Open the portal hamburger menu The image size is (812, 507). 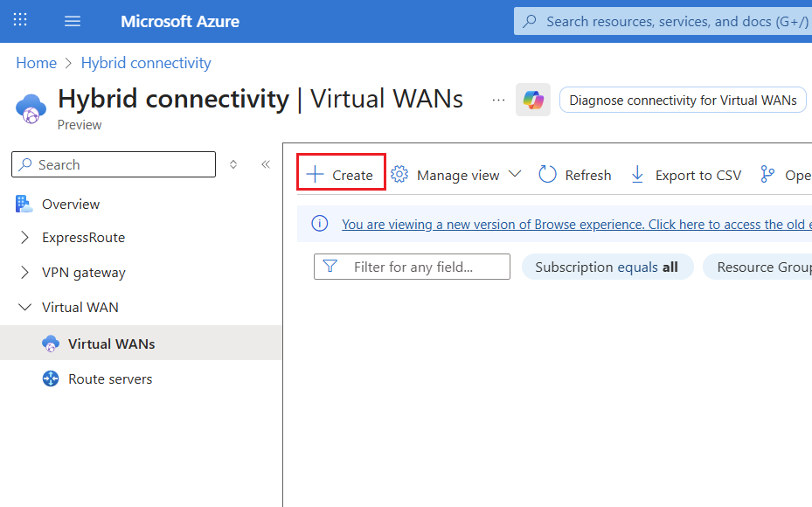pos(73,21)
